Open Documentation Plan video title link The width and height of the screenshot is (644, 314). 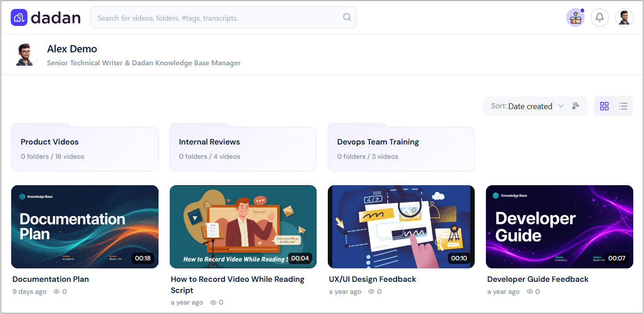(x=50, y=279)
